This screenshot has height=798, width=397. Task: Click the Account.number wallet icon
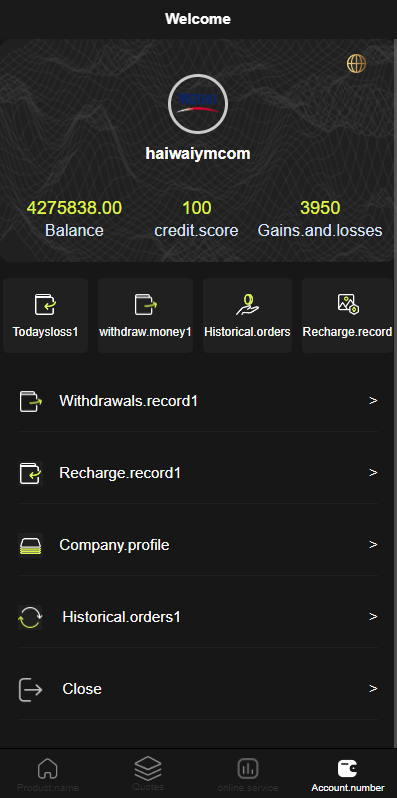pyautogui.click(x=348, y=768)
